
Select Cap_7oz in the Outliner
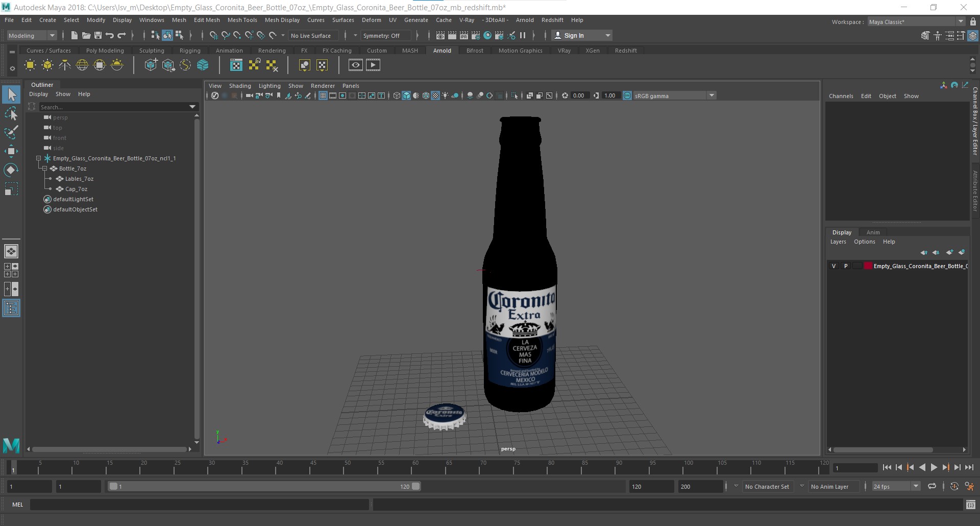tap(76, 189)
